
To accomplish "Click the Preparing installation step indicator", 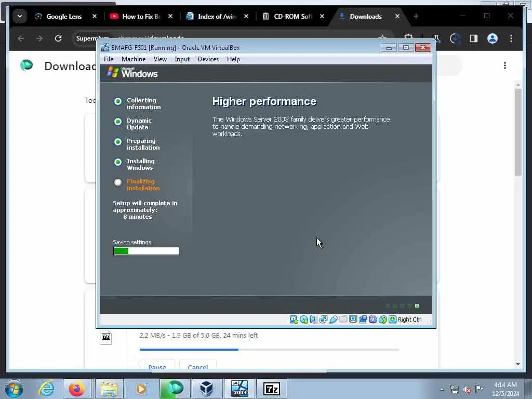I will point(118,142).
